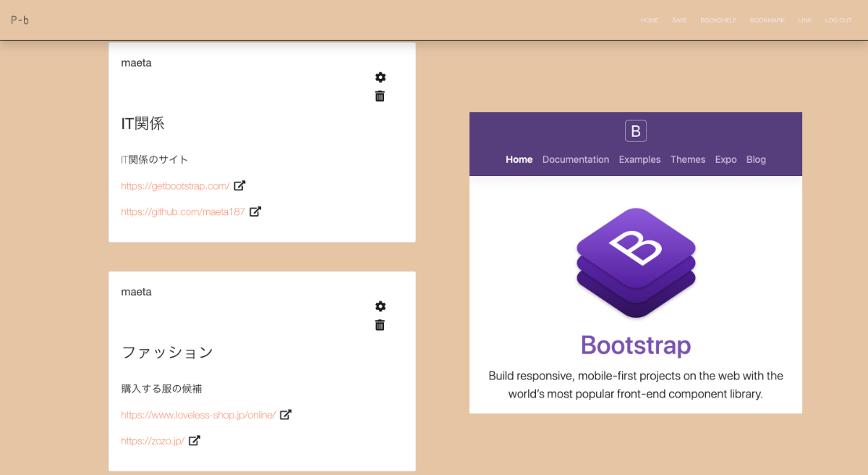This screenshot has height=475, width=868.
Task: Click the P-b logo in header
Action: click(x=20, y=20)
